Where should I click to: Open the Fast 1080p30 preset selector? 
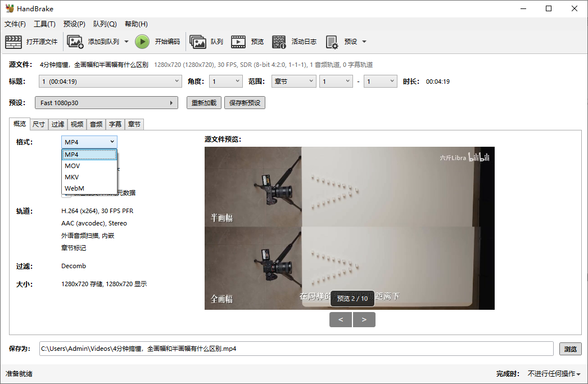tap(106, 103)
